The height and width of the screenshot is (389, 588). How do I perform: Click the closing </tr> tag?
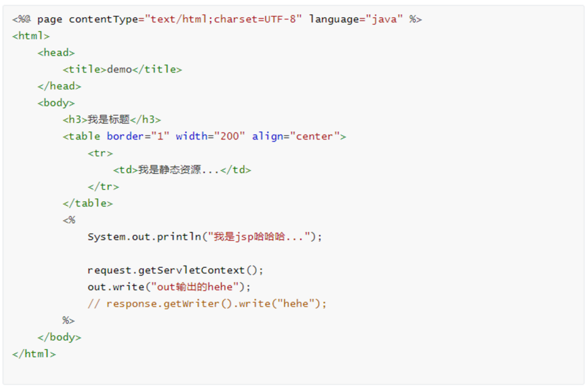103,187
